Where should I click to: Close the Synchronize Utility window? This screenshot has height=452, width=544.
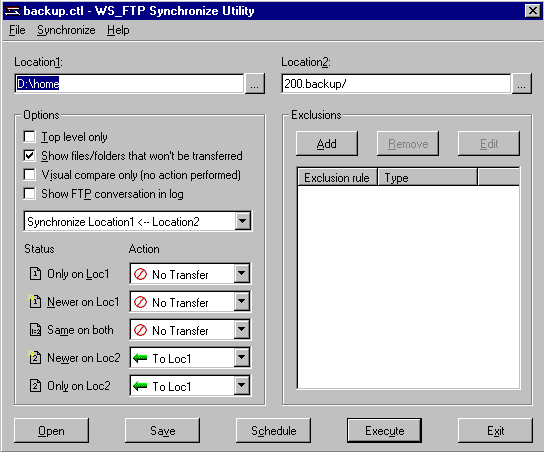point(533,11)
